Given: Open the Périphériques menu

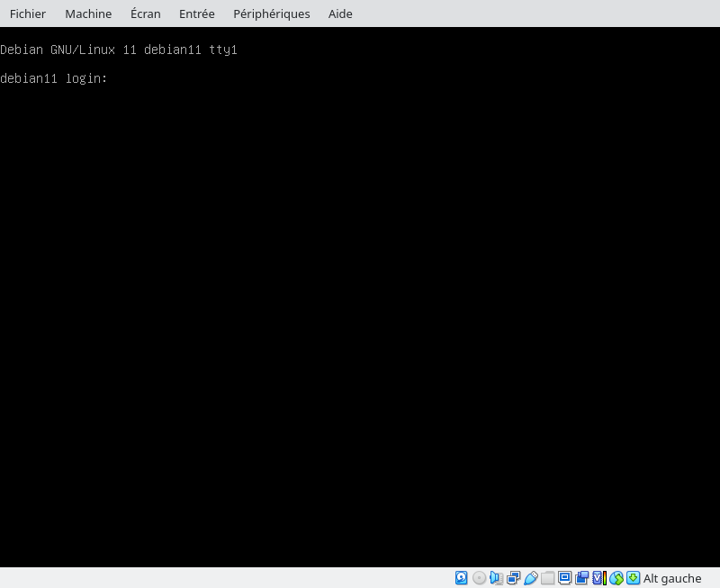Looking at the screenshot, I should tap(271, 14).
